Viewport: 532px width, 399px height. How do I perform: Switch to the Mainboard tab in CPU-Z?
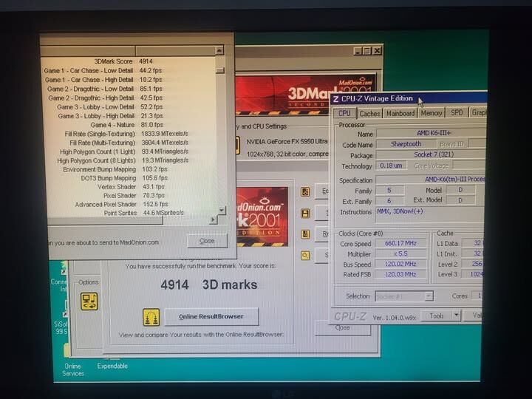tap(400, 113)
